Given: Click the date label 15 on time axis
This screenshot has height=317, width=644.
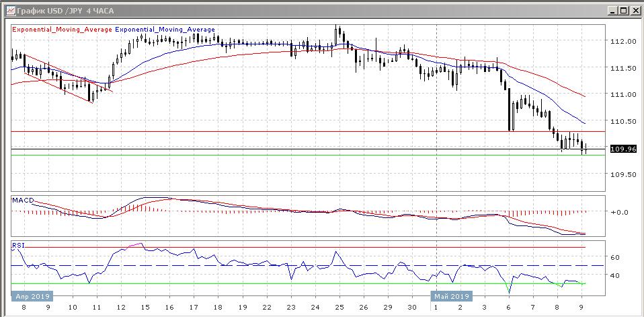Looking at the screenshot, I should pos(144,307).
